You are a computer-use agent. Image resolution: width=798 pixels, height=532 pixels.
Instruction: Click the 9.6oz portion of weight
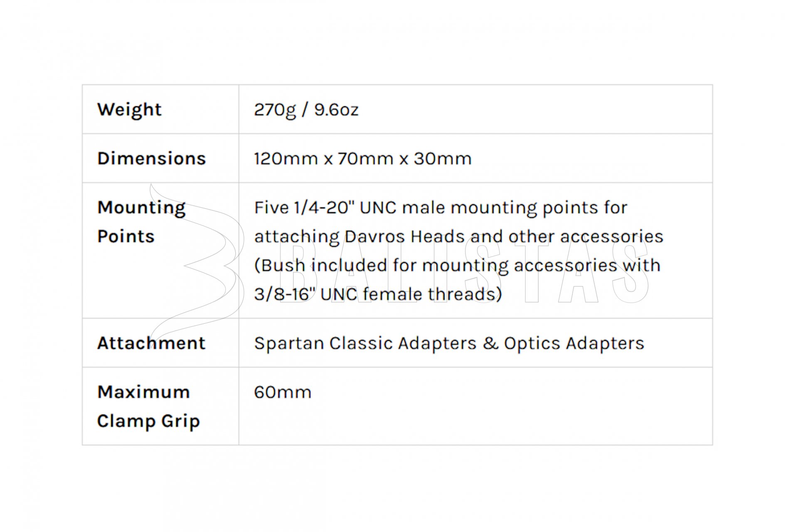336,110
